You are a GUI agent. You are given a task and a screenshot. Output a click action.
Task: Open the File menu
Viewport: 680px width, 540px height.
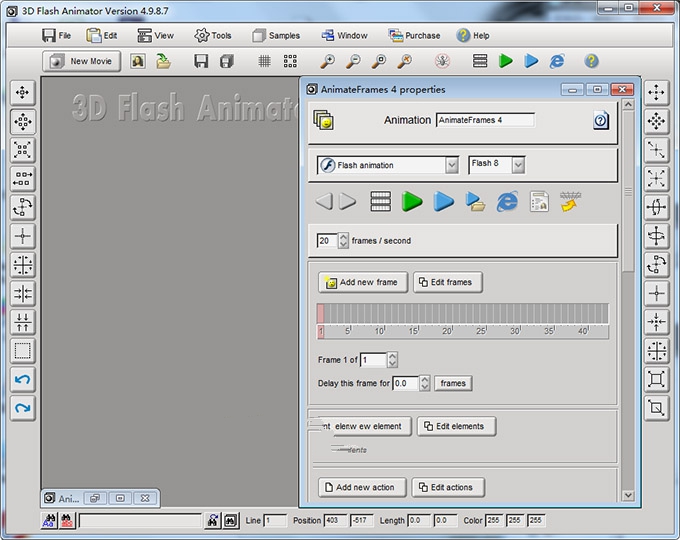coord(57,36)
